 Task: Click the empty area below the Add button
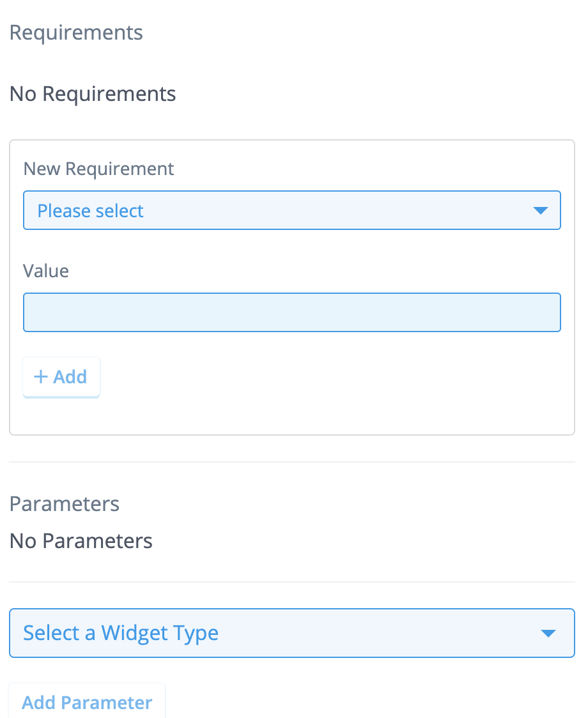291,415
